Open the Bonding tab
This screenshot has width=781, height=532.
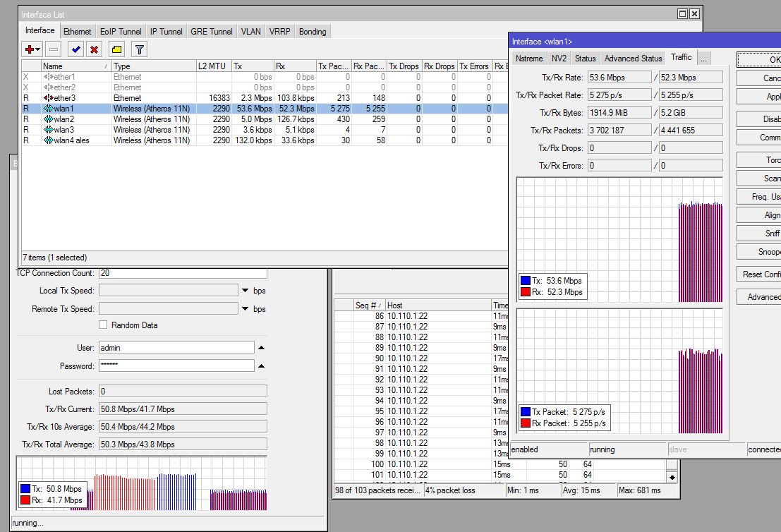click(313, 31)
